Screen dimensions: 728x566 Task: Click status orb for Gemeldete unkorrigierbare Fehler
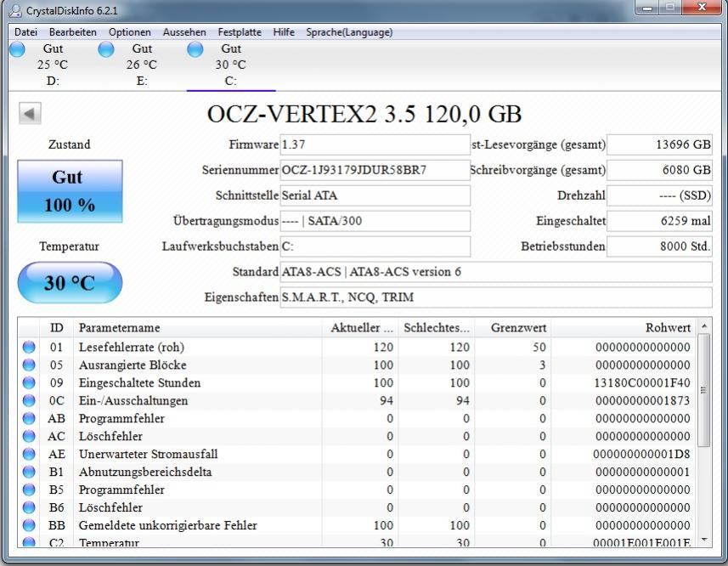29,525
